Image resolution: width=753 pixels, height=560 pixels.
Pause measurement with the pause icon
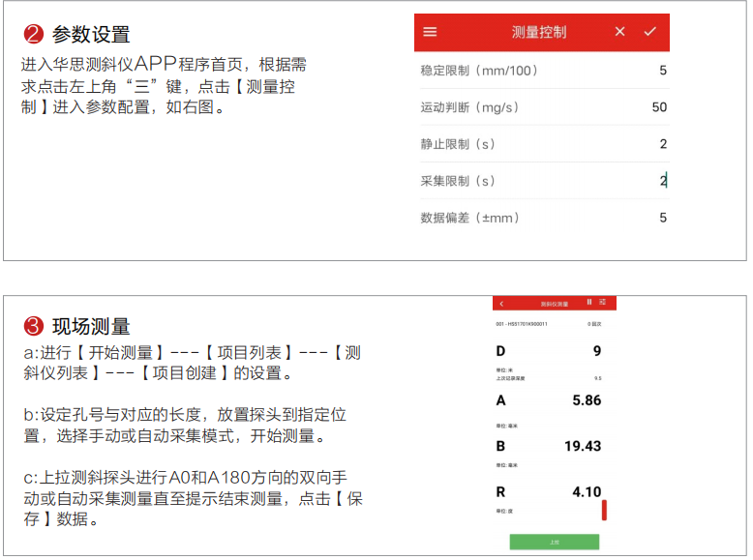pyautogui.click(x=588, y=303)
